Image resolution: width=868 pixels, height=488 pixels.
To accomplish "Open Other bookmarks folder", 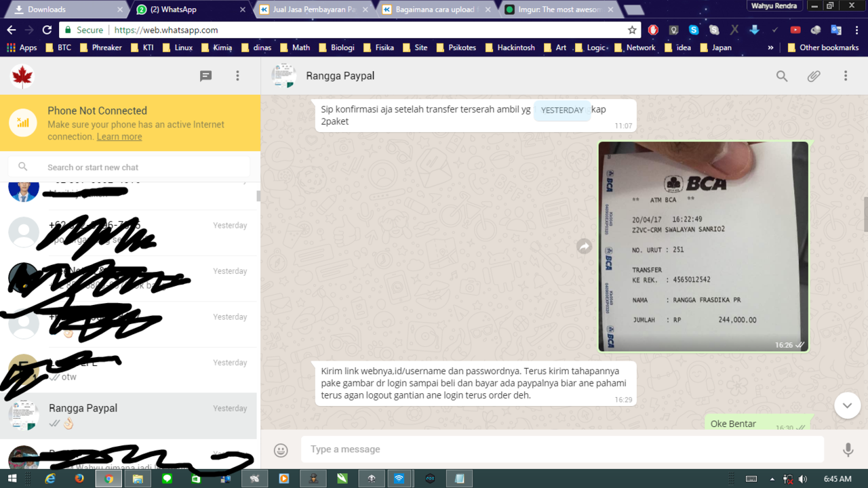I will pyautogui.click(x=823, y=47).
